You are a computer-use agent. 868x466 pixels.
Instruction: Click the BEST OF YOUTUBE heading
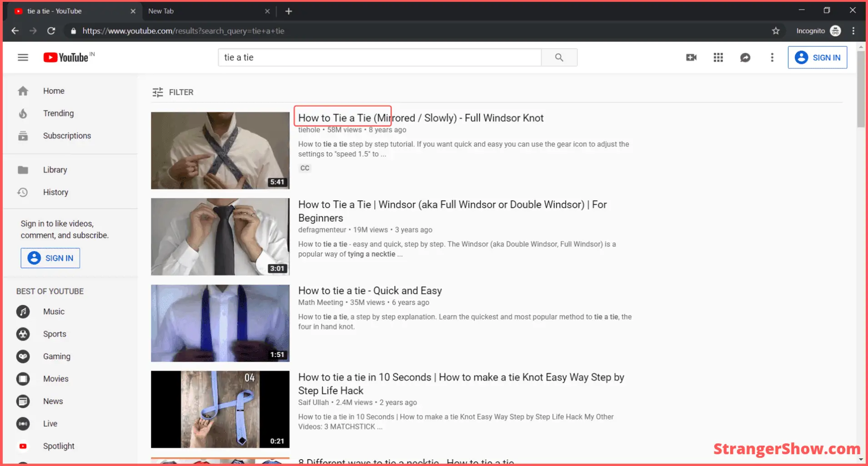[x=50, y=291]
